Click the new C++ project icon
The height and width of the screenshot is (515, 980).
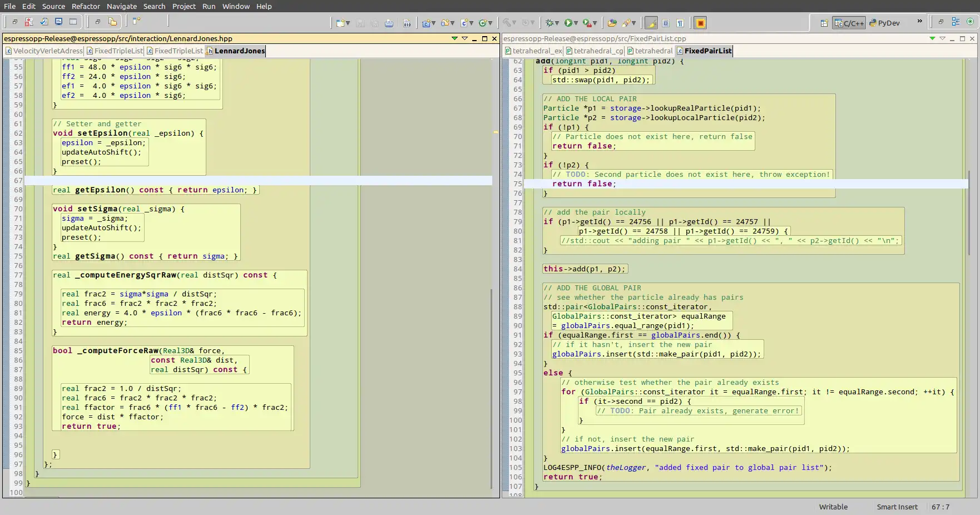click(x=426, y=23)
